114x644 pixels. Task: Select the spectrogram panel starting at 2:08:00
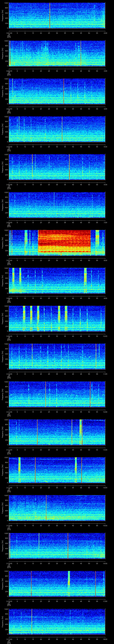click(x=57, y=280)
